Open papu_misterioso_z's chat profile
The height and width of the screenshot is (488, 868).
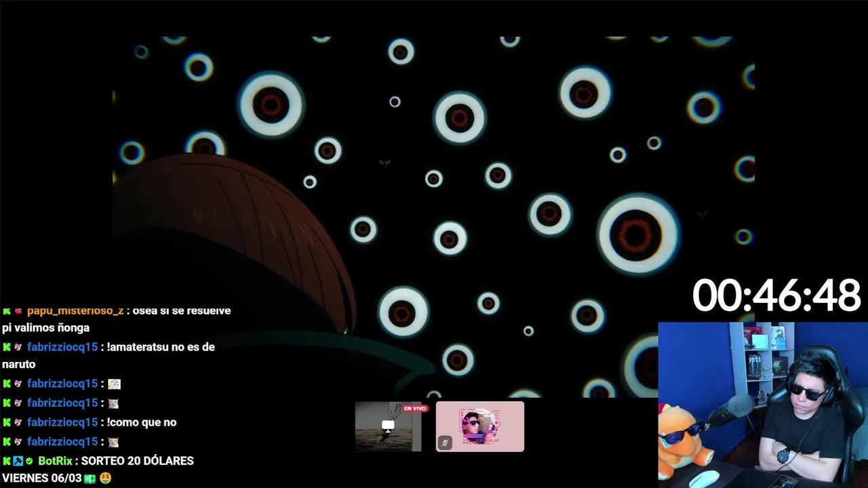75,310
